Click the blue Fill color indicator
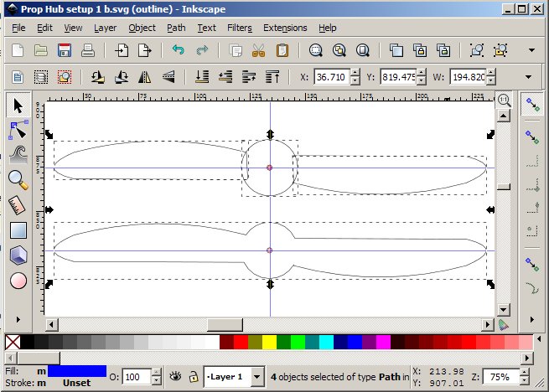 coord(76,371)
